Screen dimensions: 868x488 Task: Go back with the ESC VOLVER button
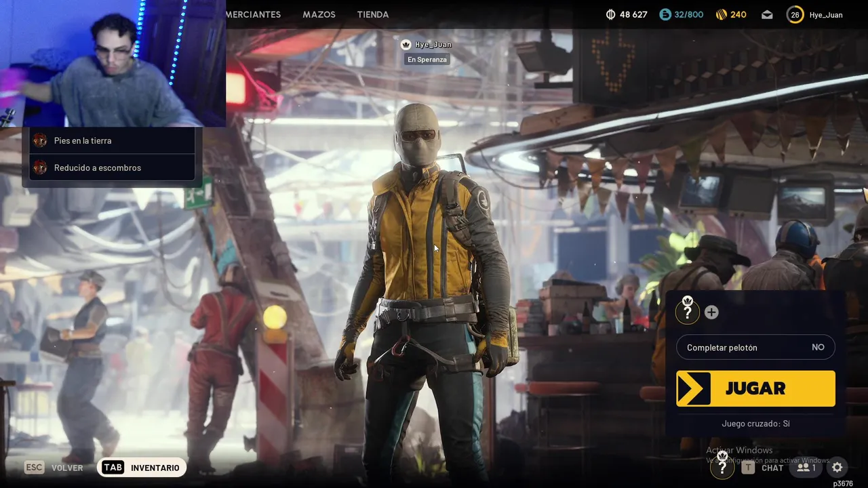[54, 468]
